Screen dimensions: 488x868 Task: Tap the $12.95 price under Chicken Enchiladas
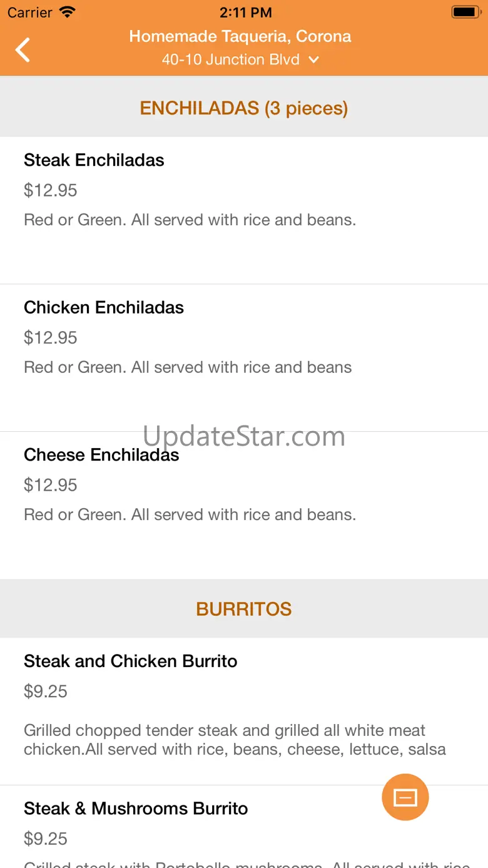click(x=51, y=338)
